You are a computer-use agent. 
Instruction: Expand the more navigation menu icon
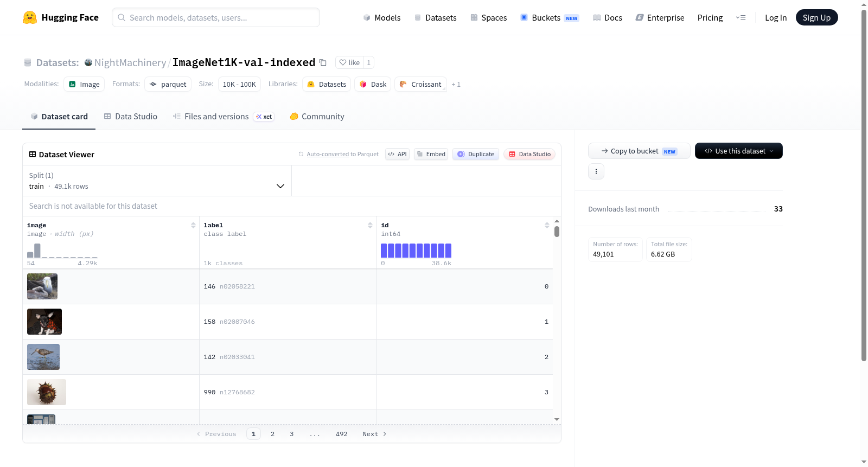[x=741, y=17]
